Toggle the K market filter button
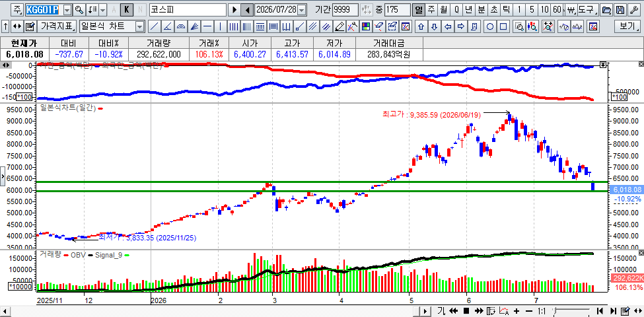This screenshot has height=317, width=644. [x=127, y=10]
